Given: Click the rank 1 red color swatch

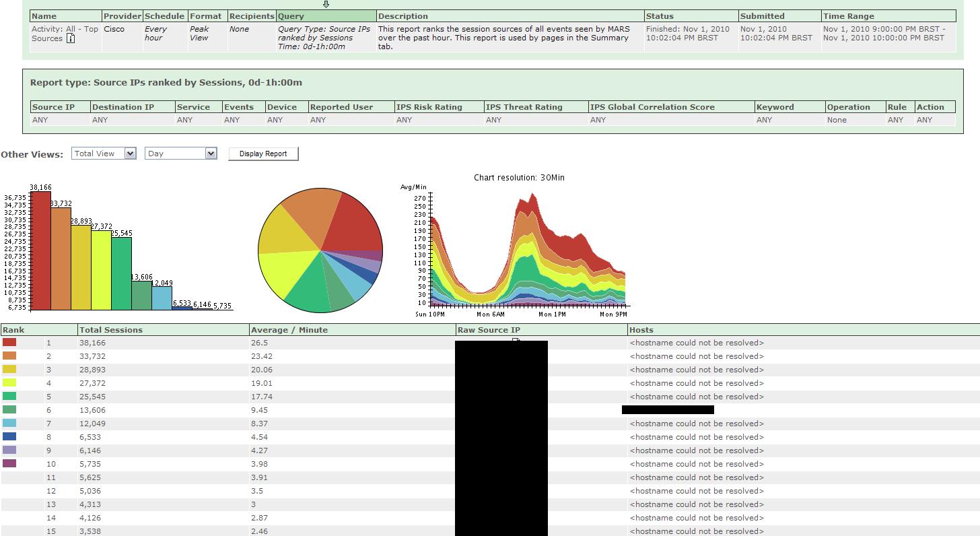Looking at the screenshot, I should (x=9, y=342).
